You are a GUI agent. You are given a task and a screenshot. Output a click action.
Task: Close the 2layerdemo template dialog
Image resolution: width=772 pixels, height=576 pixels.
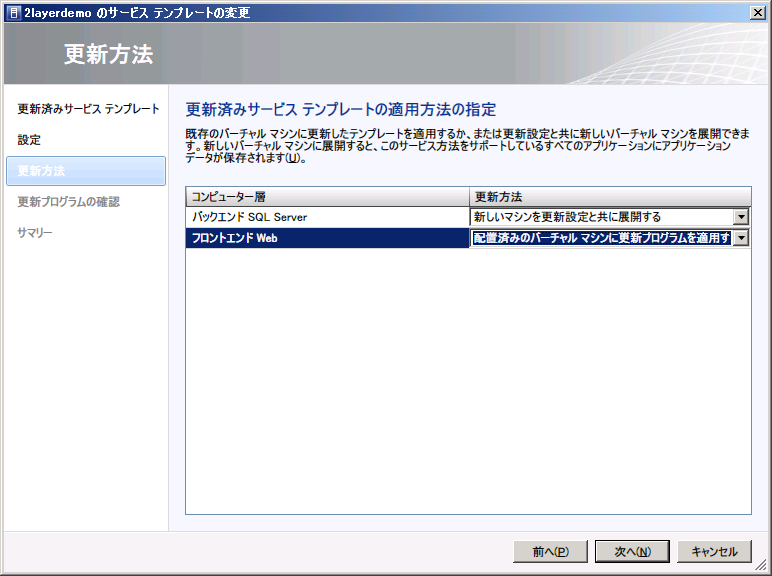(757, 13)
